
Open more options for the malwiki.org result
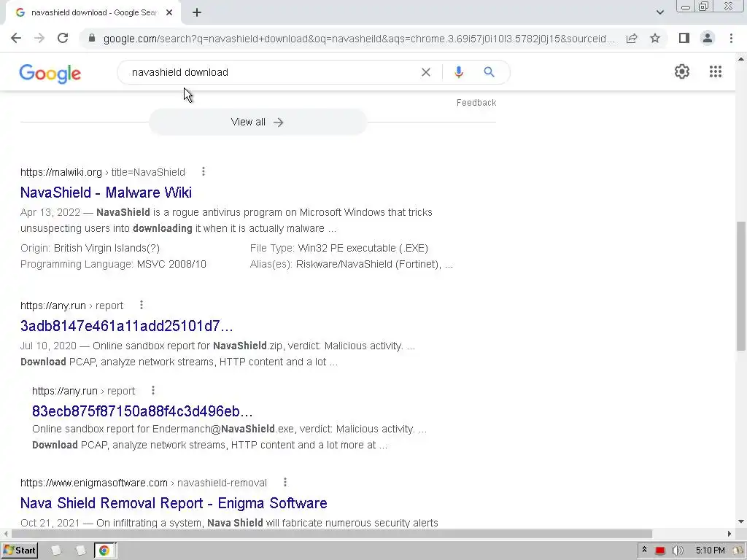[x=204, y=171]
